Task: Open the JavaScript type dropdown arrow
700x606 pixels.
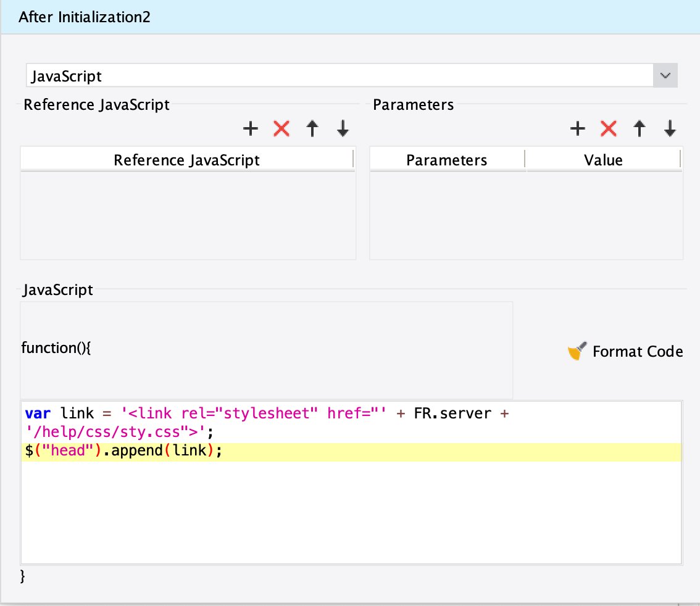Action: (x=665, y=76)
